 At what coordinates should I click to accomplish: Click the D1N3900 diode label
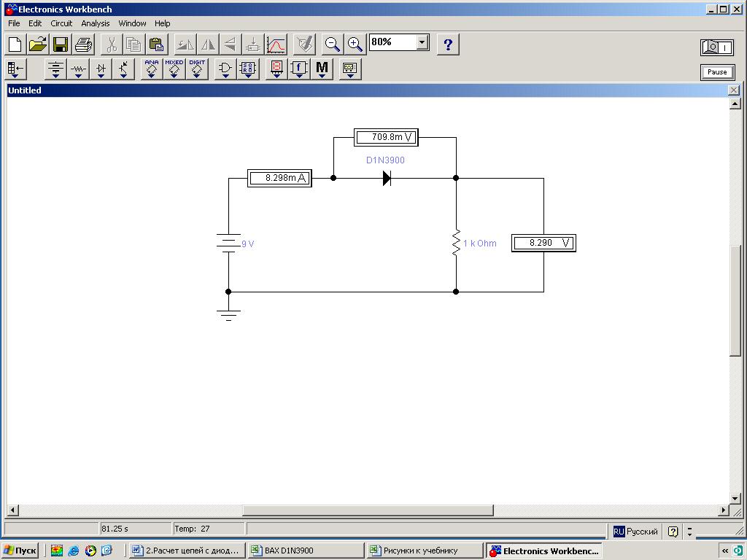(x=385, y=160)
